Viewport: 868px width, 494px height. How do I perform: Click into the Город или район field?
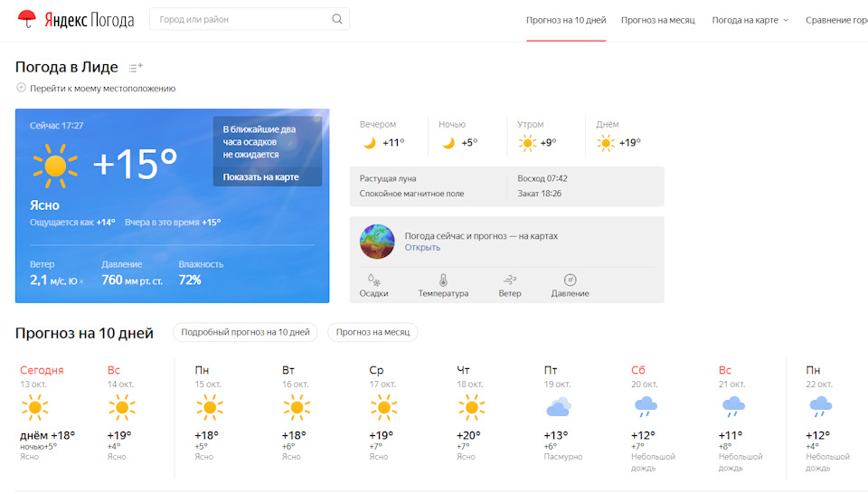[x=243, y=19]
